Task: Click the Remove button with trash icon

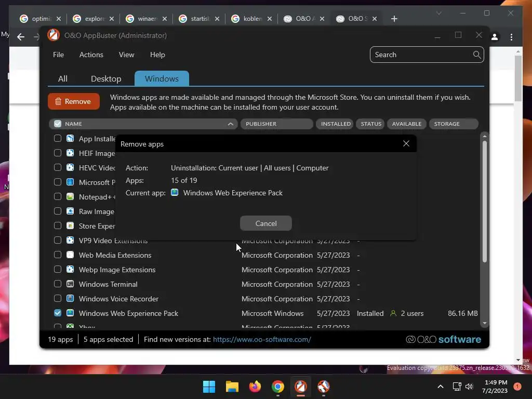Action: (74, 101)
